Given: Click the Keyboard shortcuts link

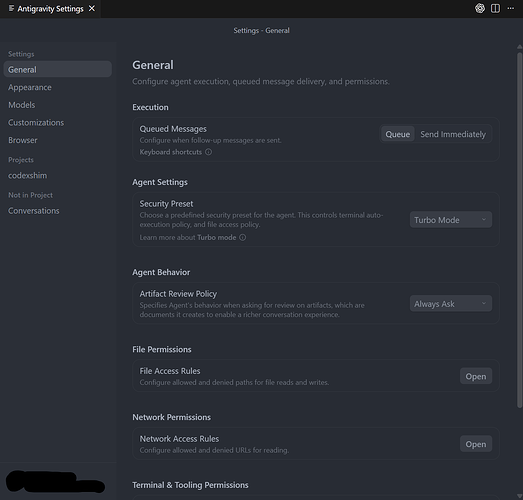Looking at the screenshot, I should point(170,152).
